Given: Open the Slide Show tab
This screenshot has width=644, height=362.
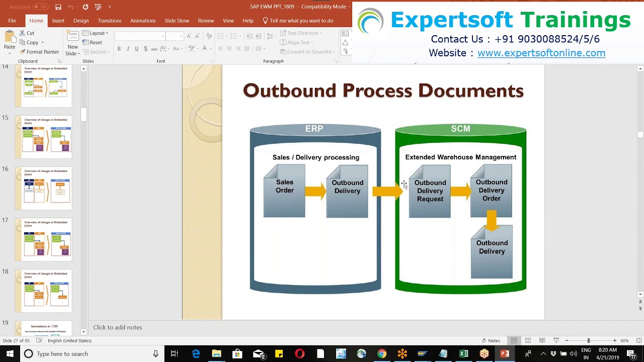Looking at the screenshot, I should tap(177, 21).
